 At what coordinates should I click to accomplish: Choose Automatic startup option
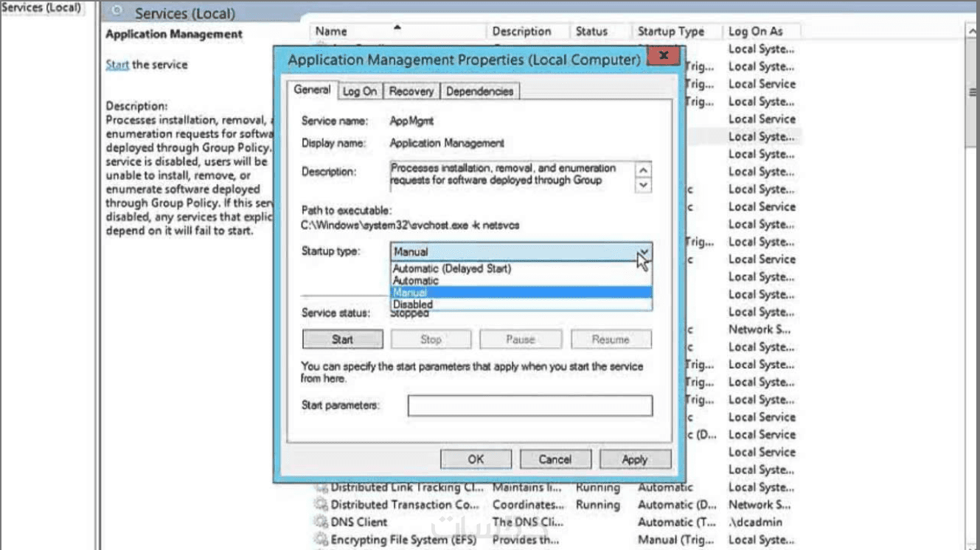pos(521,280)
